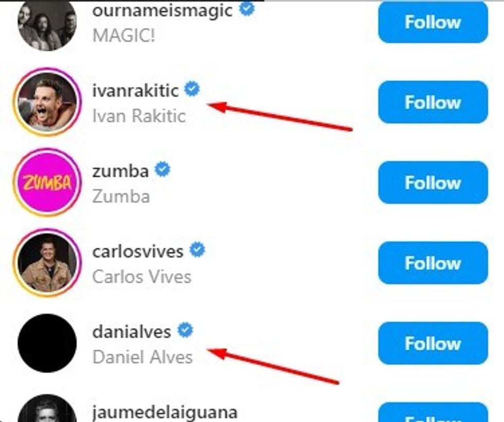Click verified badge next to ivanrakitic

[192, 89]
